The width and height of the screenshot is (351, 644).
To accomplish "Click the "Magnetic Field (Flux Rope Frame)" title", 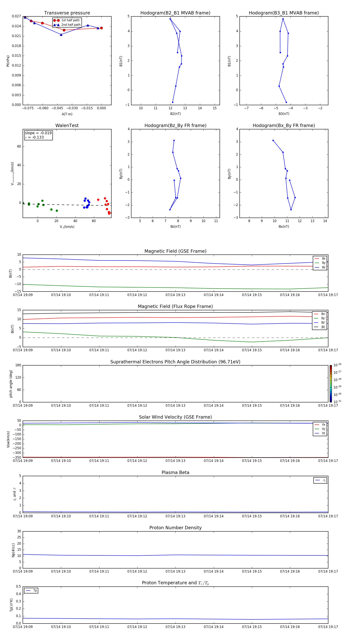I will pyautogui.click(x=175, y=307).
